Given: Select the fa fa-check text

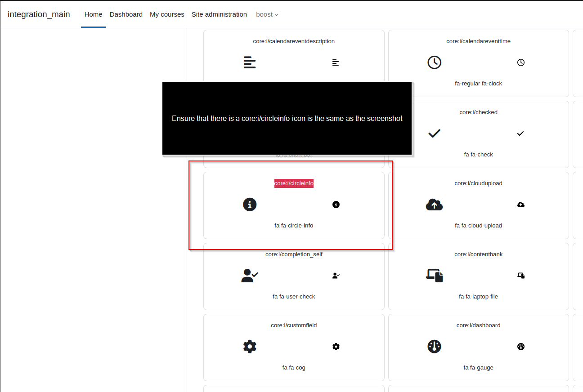Looking at the screenshot, I should 478,155.
